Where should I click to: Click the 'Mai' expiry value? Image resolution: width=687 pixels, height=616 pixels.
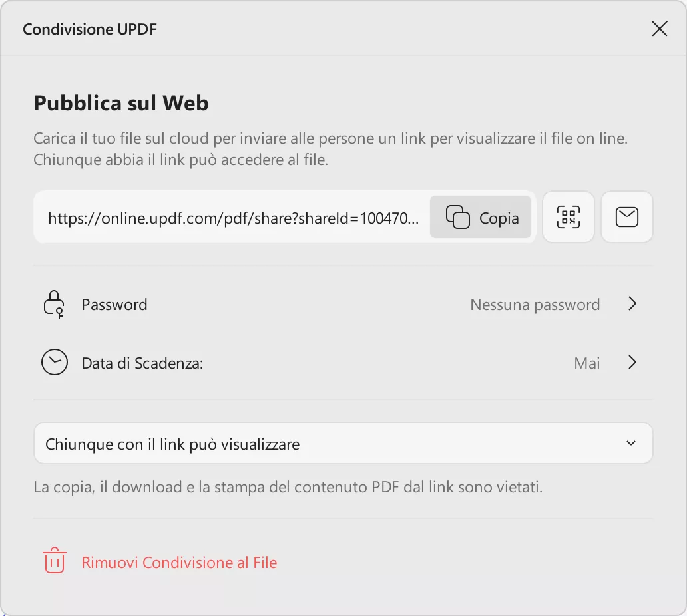(586, 363)
